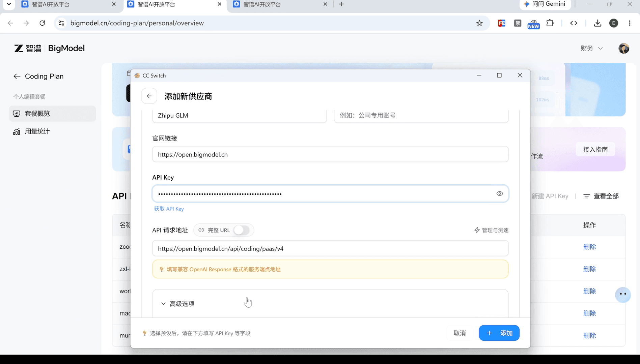This screenshot has height=364, width=640.
Task: Click the browser forward button
Action: point(26,23)
